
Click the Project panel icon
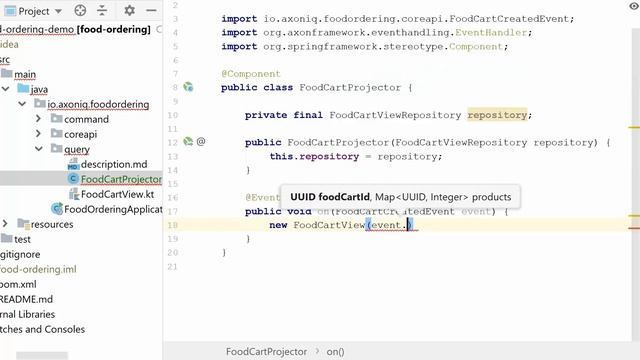tap(9, 11)
